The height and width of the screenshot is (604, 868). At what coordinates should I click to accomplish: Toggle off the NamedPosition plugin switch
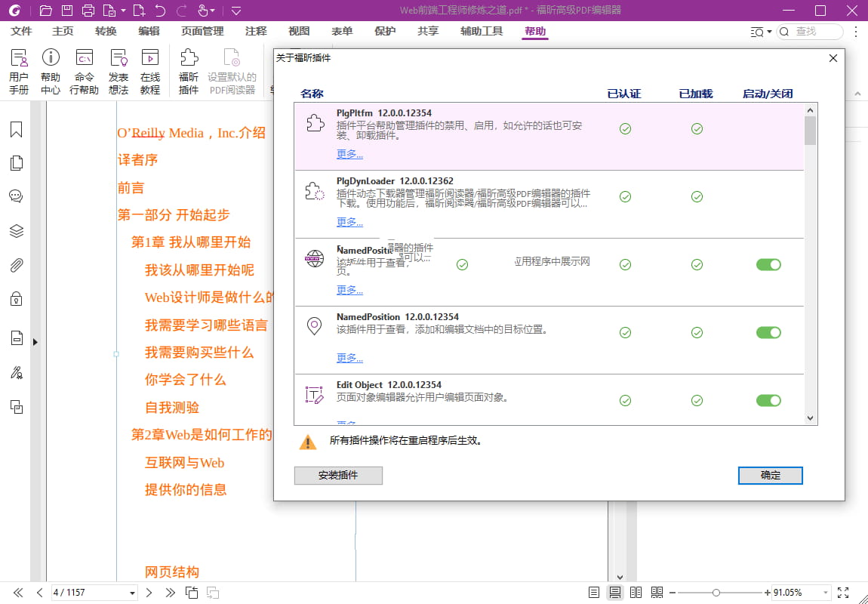click(x=768, y=332)
